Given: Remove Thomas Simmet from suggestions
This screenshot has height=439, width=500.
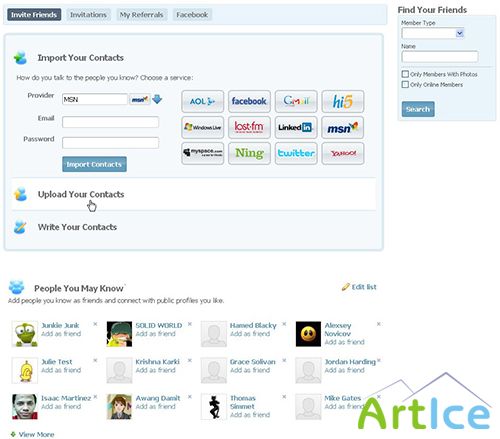Looking at the screenshot, I should click(284, 397).
